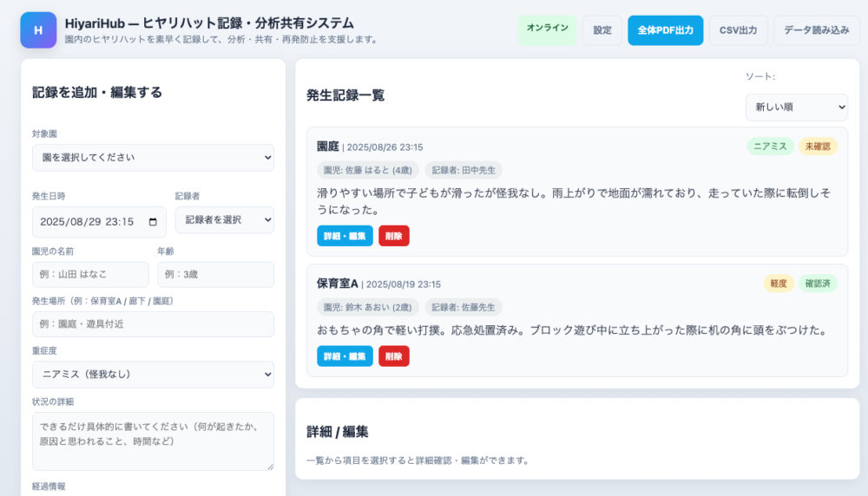Focus the 年齢 input field
Screen dimensions: 868x496
pyautogui.click(x=215, y=275)
